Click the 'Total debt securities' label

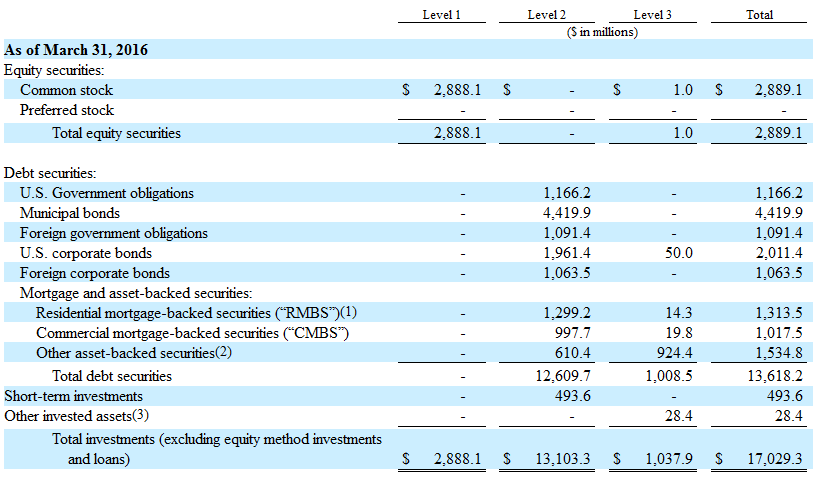pos(112,376)
